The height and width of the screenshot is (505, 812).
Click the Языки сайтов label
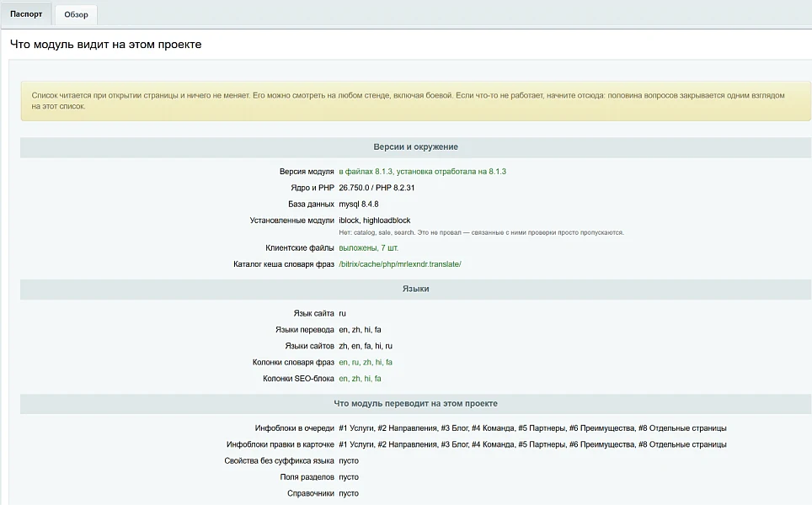point(309,346)
